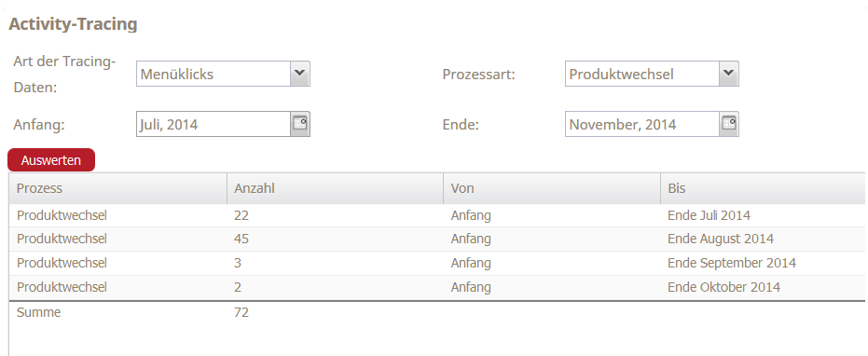Open the Anfang calendar picker icon

tap(300, 124)
